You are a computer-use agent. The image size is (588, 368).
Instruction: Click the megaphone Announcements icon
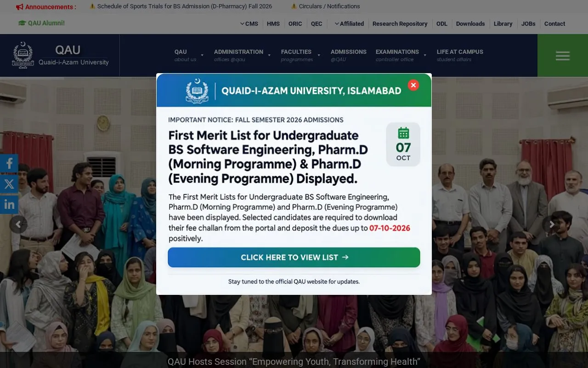[x=19, y=7]
